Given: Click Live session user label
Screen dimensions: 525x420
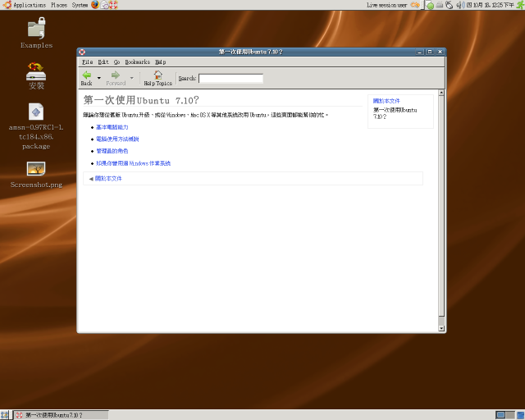Looking at the screenshot, I should (x=386, y=5).
